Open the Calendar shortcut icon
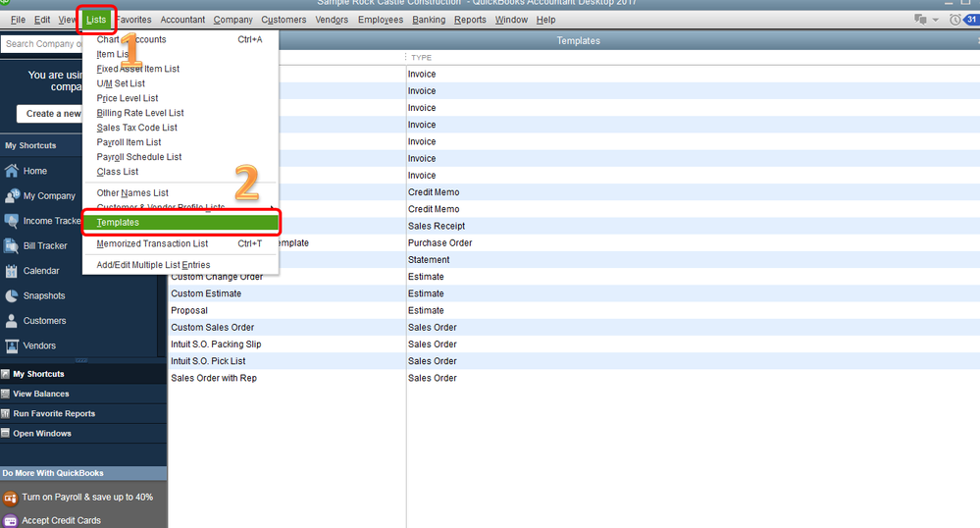This screenshot has width=980, height=528. pyautogui.click(x=11, y=271)
